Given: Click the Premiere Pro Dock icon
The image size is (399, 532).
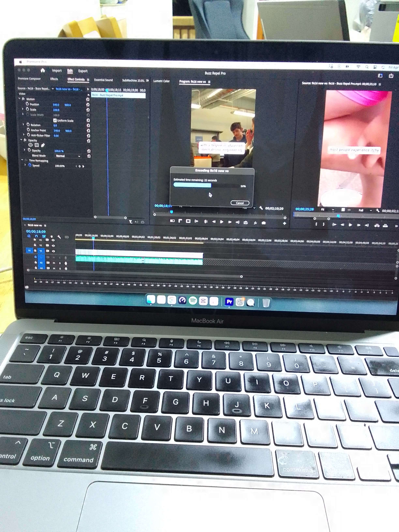Looking at the screenshot, I should pos(229,302).
